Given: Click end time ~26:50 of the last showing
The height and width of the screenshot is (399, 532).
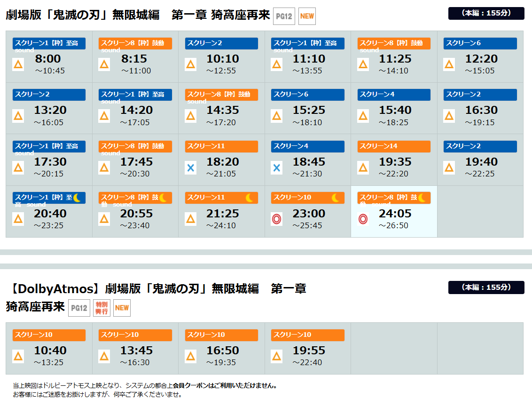Looking at the screenshot, I should pyautogui.click(x=393, y=225).
